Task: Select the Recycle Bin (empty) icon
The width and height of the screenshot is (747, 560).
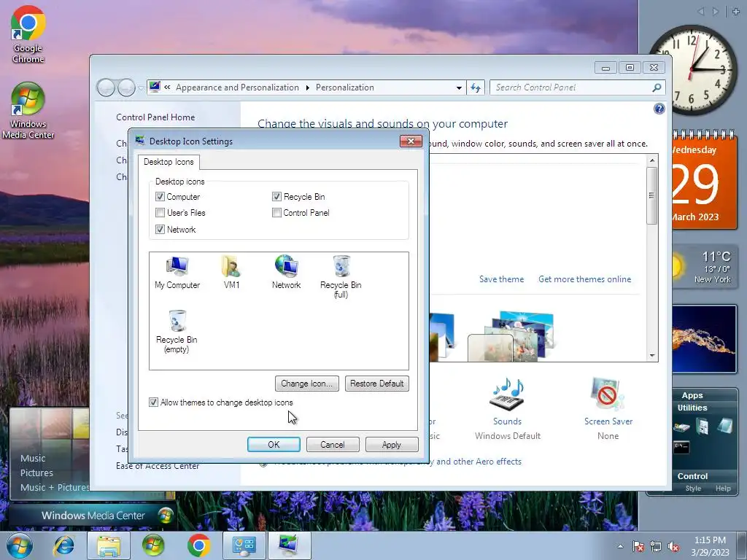Action: click(177, 332)
